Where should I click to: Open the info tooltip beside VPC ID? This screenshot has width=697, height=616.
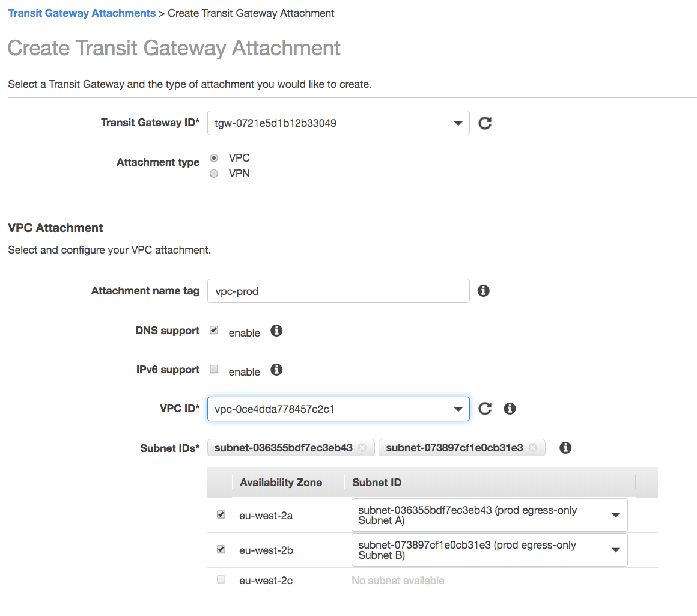[510, 408]
